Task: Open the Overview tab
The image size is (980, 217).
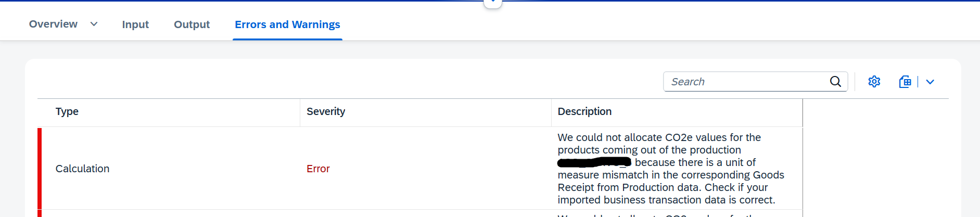Action: pyautogui.click(x=53, y=24)
